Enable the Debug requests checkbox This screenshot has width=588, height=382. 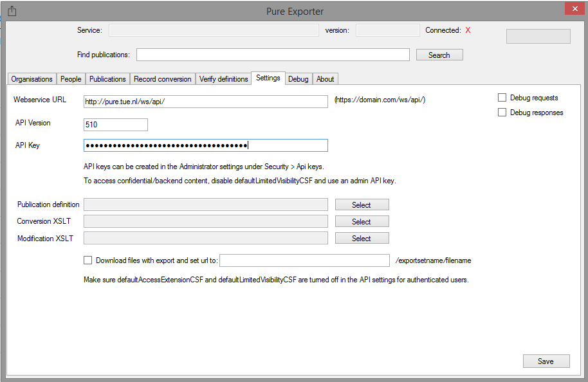pos(502,98)
